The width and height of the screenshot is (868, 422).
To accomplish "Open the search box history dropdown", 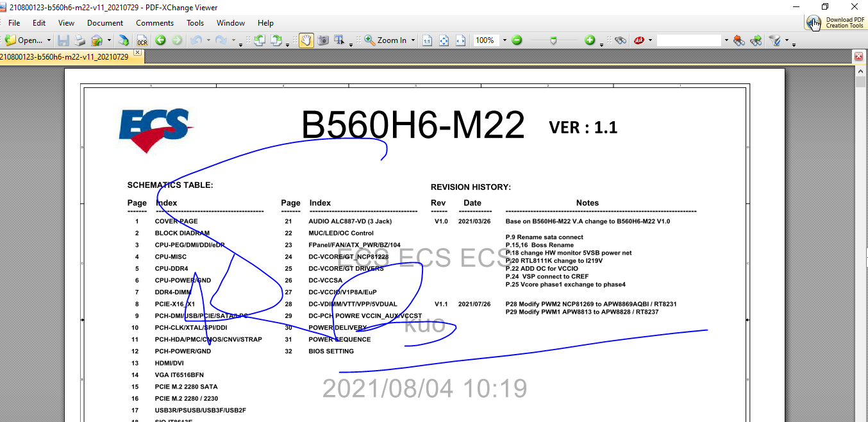I will (x=726, y=40).
